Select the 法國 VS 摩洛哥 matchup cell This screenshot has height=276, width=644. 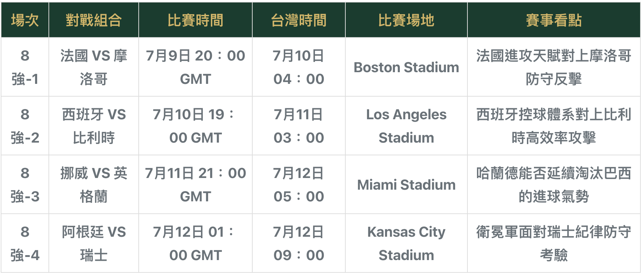coord(94,67)
